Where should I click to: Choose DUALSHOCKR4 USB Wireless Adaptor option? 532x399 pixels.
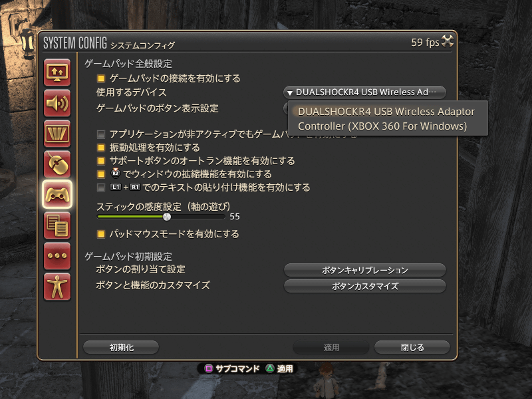386,112
